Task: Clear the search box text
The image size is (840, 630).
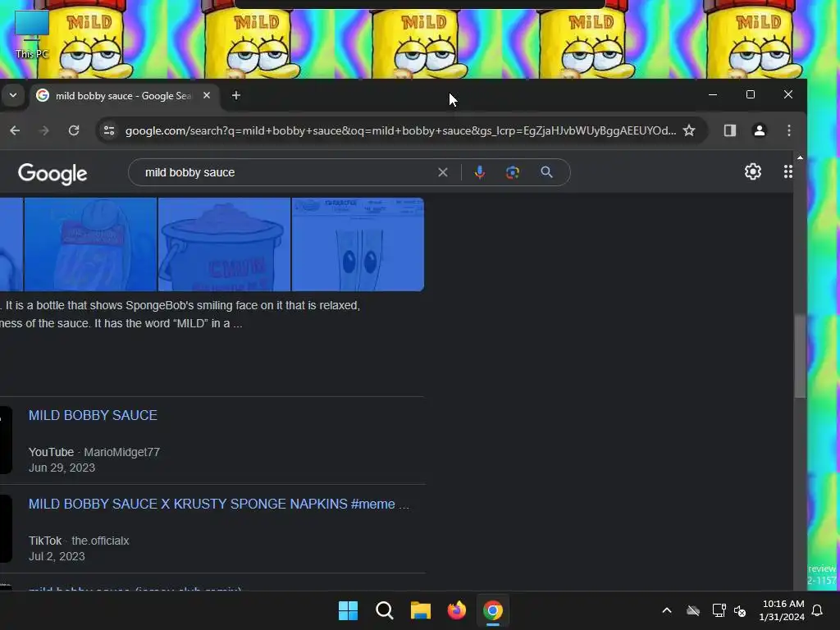Action: pyautogui.click(x=442, y=172)
